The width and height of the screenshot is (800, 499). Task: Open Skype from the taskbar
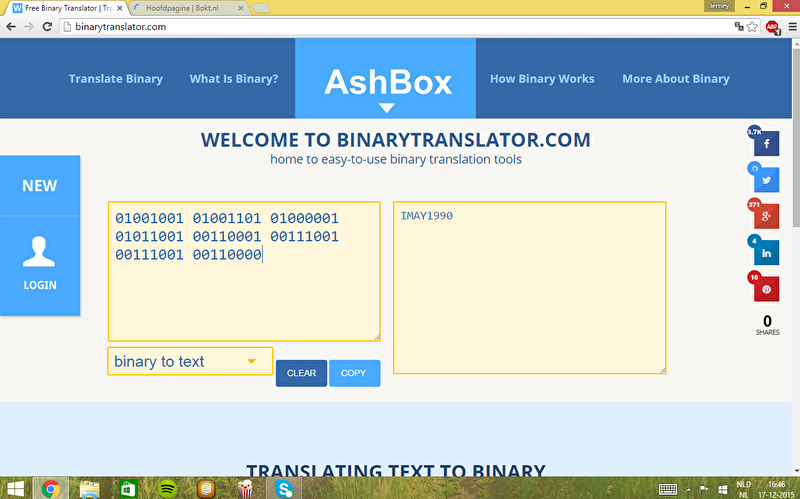coord(284,489)
